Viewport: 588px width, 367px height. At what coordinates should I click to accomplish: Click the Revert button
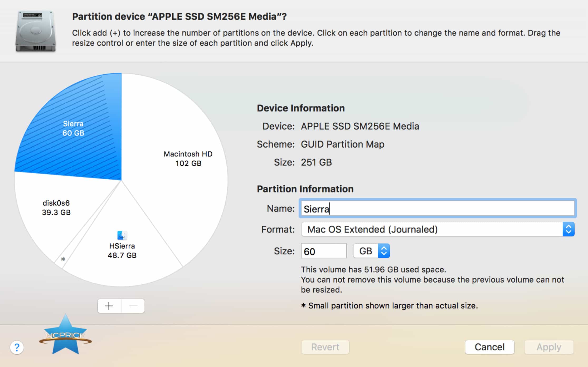(325, 347)
